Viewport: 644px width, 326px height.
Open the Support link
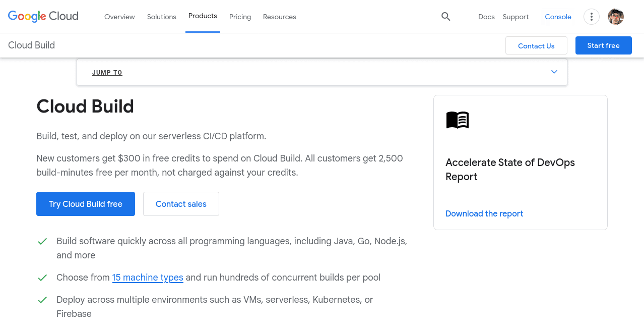pyautogui.click(x=516, y=17)
